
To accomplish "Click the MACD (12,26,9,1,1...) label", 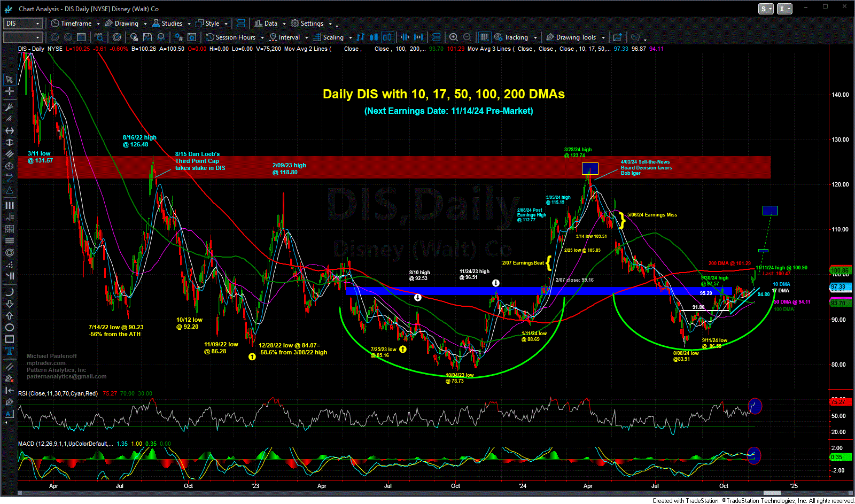I will pos(65,444).
